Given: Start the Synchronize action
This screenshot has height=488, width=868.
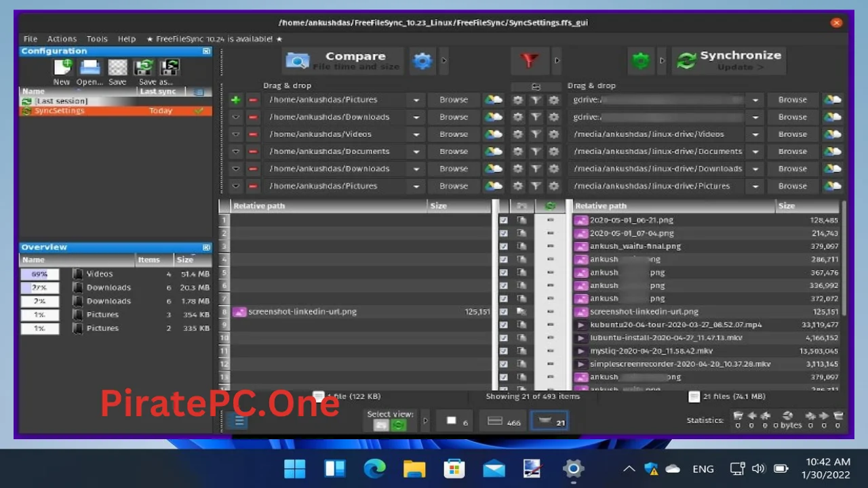Looking at the screenshot, I should pos(729,61).
